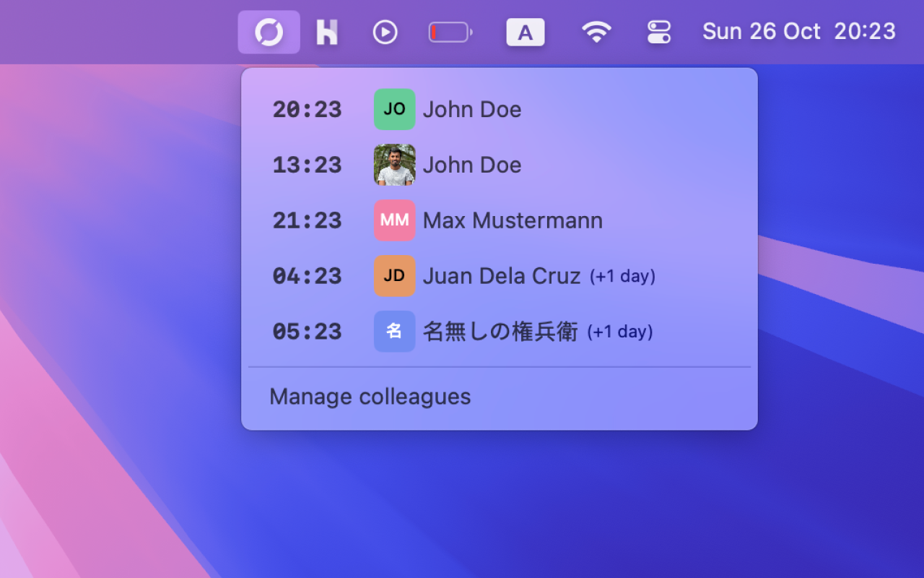This screenshot has height=578, width=924.
Task: Click the 名 avatar icon
Action: (x=394, y=331)
